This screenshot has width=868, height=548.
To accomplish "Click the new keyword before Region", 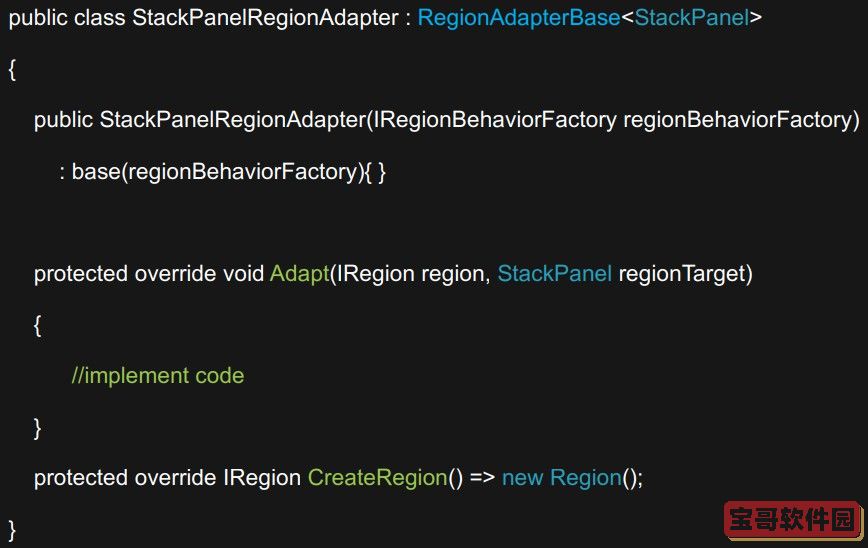I will coord(523,478).
